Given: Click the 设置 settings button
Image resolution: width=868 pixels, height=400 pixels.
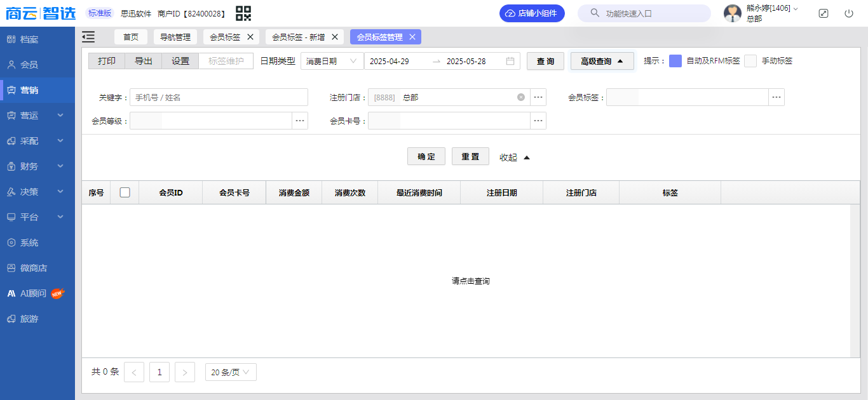Looking at the screenshot, I should pos(180,61).
